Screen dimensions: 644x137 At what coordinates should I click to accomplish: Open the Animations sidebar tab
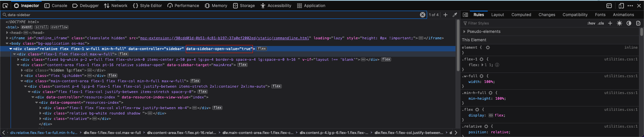623,15
